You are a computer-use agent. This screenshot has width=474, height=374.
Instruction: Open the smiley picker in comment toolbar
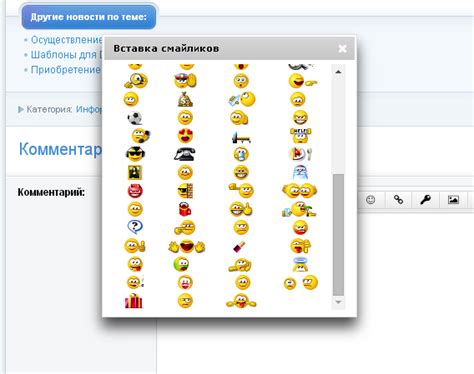(x=370, y=200)
